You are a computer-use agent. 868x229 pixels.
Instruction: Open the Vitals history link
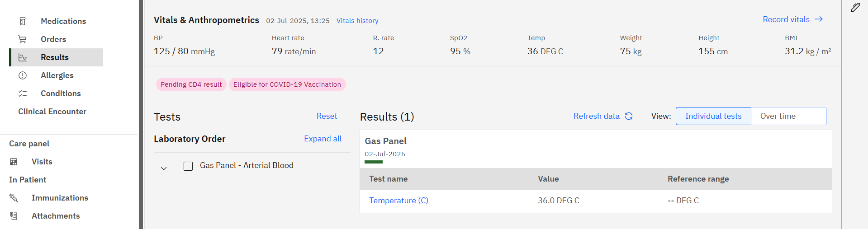tap(357, 21)
